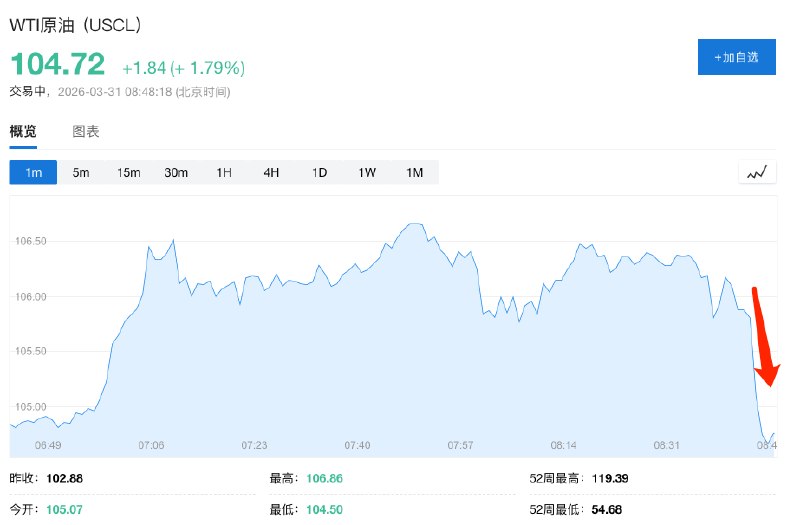Show the 1M monthly chart
This screenshot has width=800, height=525.
414,172
